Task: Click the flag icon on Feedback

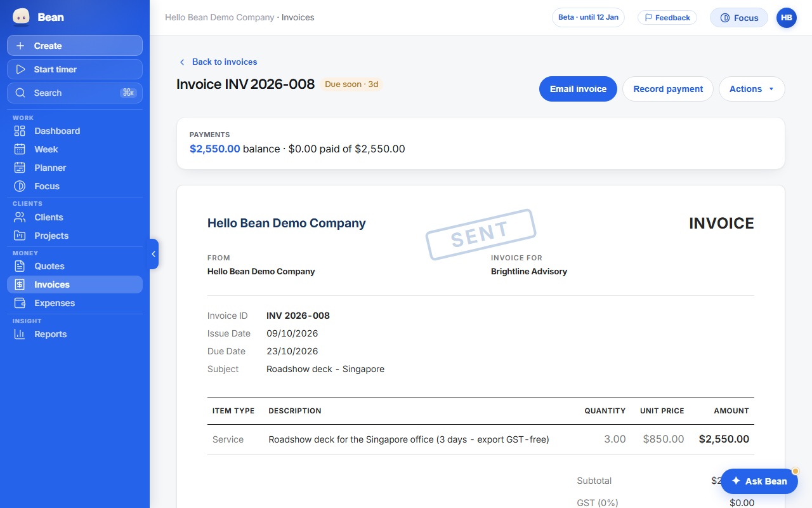Action: (x=649, y=18)
